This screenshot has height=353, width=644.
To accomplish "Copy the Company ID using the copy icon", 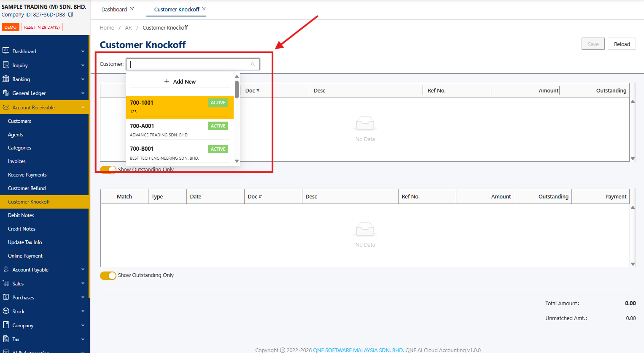I will point(70,15).
